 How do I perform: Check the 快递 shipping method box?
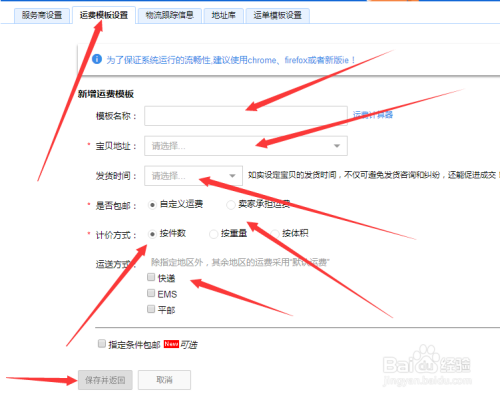[x=151, y=277]
